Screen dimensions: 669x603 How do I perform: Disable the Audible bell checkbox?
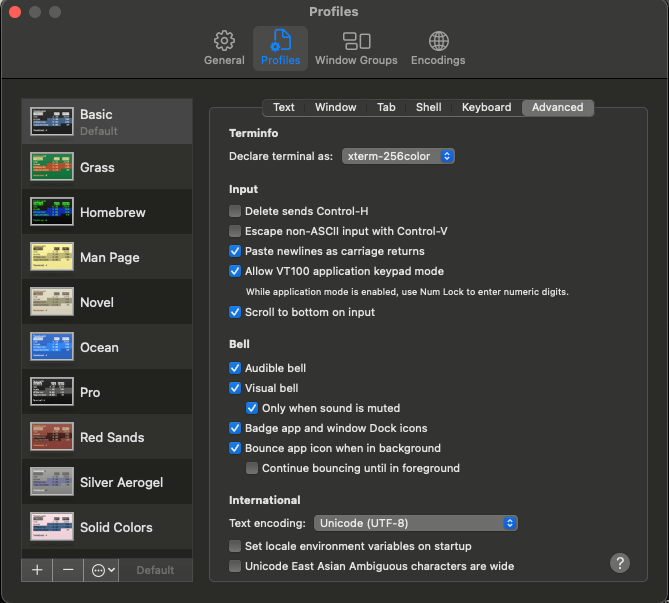235,368
